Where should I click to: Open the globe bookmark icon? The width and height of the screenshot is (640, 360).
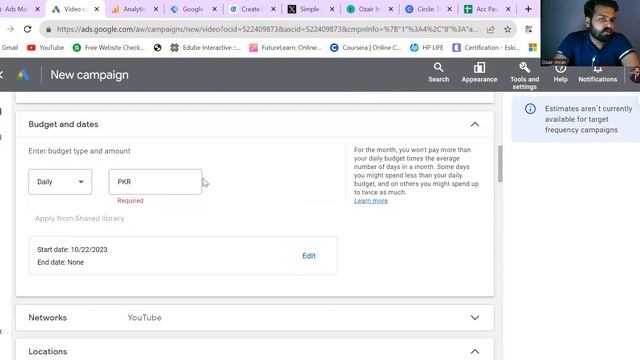(x=157, y=48)
